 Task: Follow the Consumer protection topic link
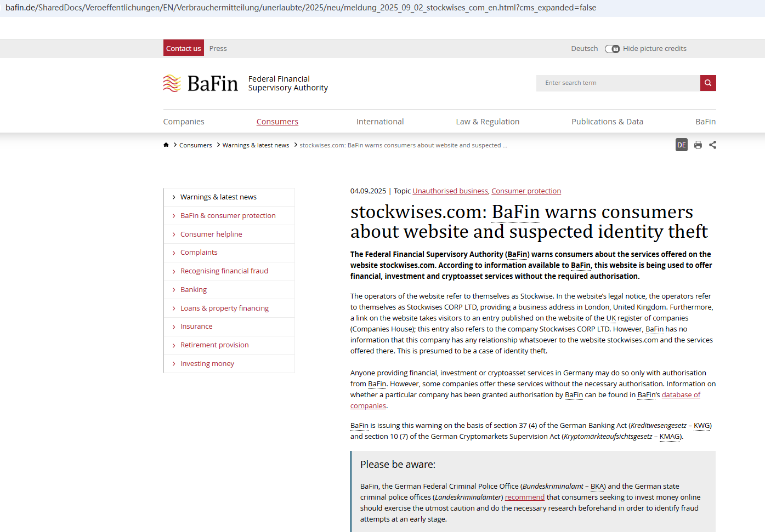pyautogui.click(x=526, y=191)
